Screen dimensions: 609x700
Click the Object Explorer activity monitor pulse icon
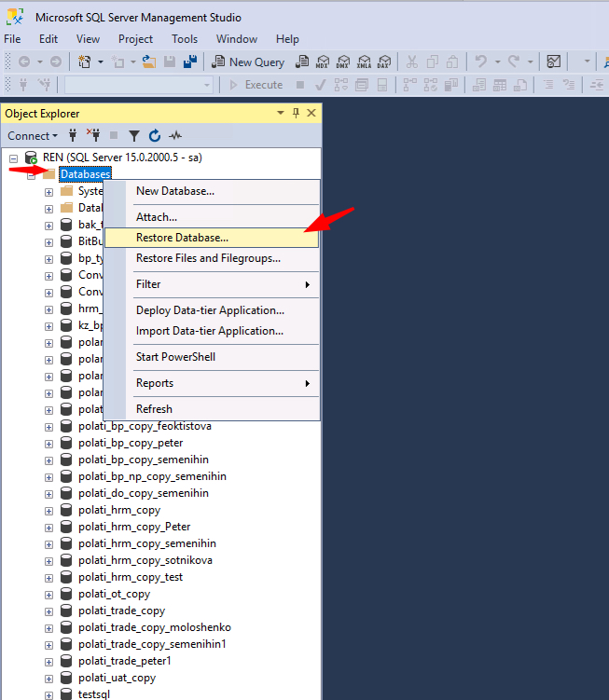click(x=175, y=135)
